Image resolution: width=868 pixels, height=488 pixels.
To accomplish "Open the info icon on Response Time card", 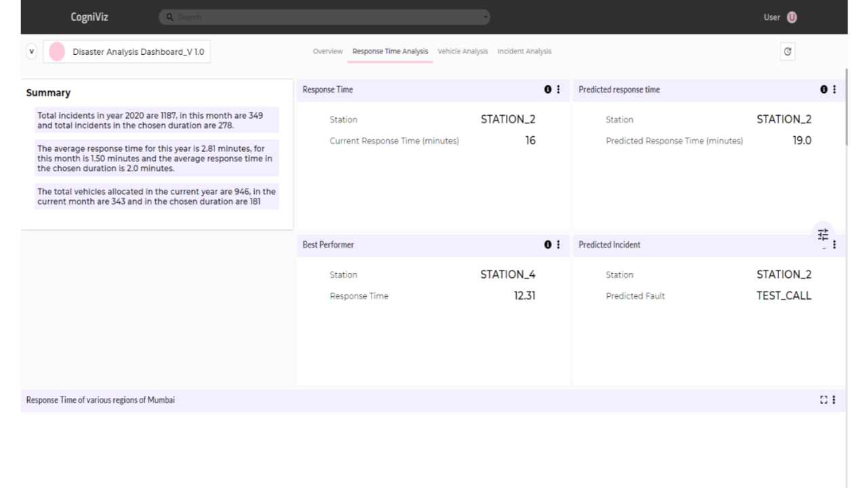I will coord(547,89).
